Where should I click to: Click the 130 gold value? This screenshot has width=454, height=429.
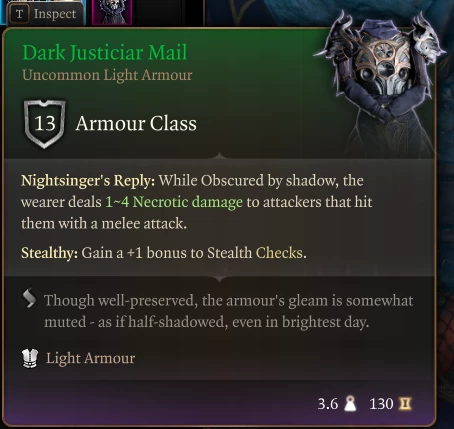pos(381,404)
